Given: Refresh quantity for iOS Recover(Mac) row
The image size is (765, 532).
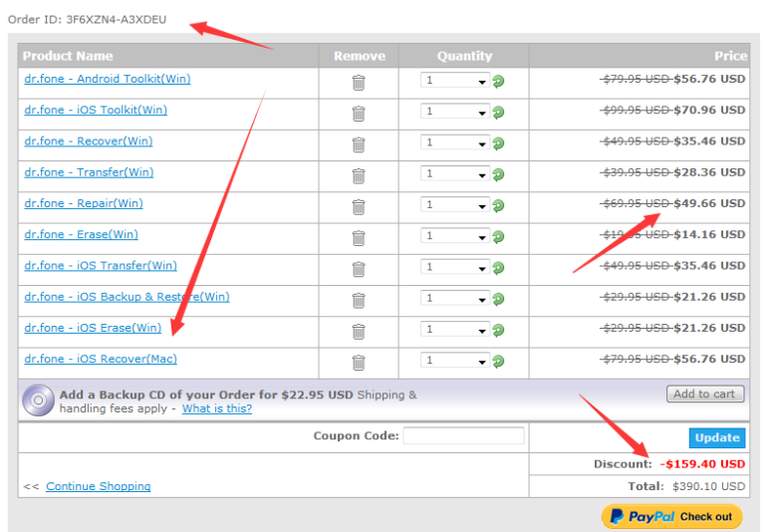Looking at the screenshot, I should (x=498, y=362).
